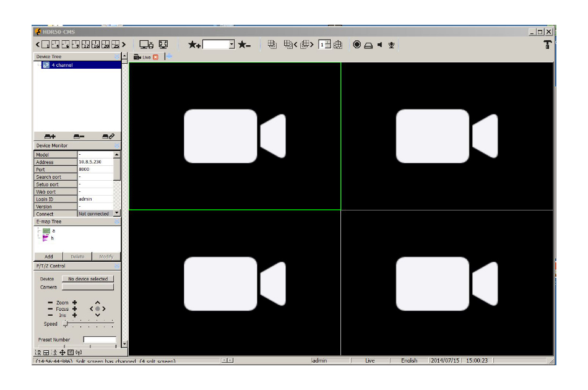The width and height of the screenshot is (588, 390).
Task: Start recording with the record icon
Action: 357,45
